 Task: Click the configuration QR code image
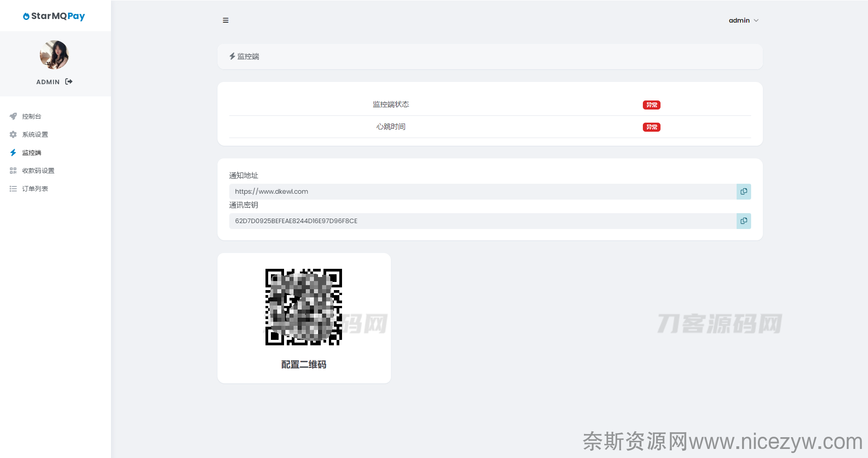(x=304, y=307)
